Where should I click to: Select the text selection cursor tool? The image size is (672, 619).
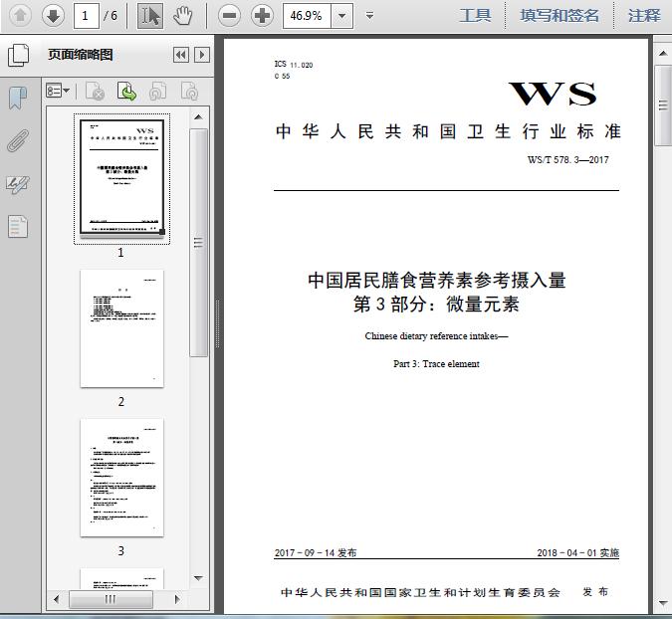[x=149, y=15]
